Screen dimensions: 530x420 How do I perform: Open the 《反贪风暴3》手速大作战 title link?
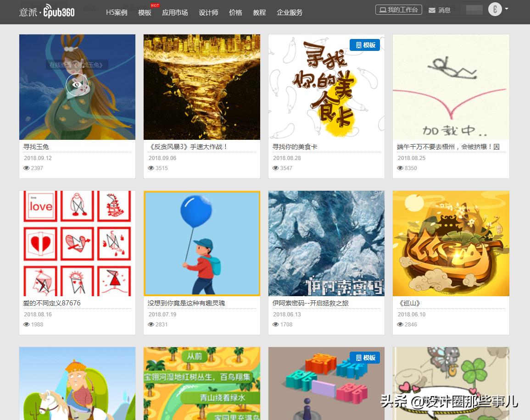(188, 147)
